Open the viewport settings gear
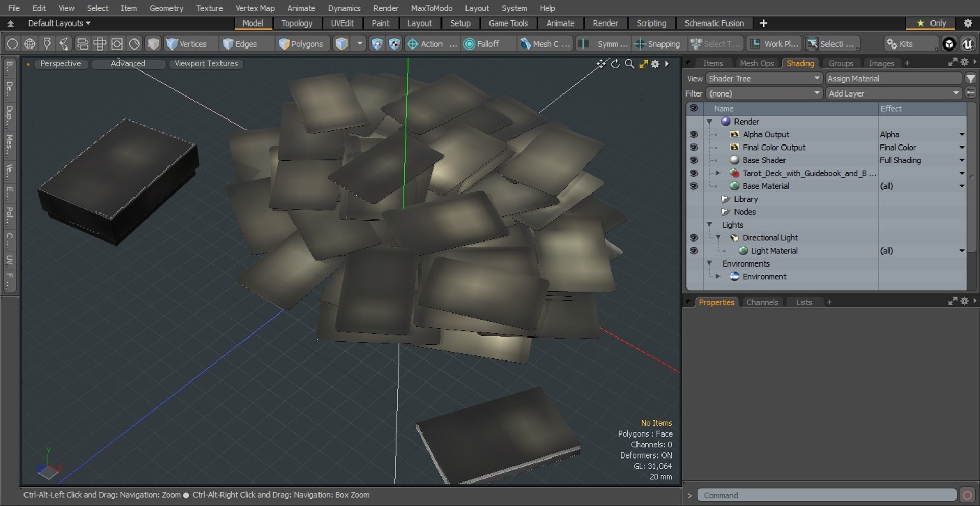Viewport: 980px width, 506px height. [655, 64]
